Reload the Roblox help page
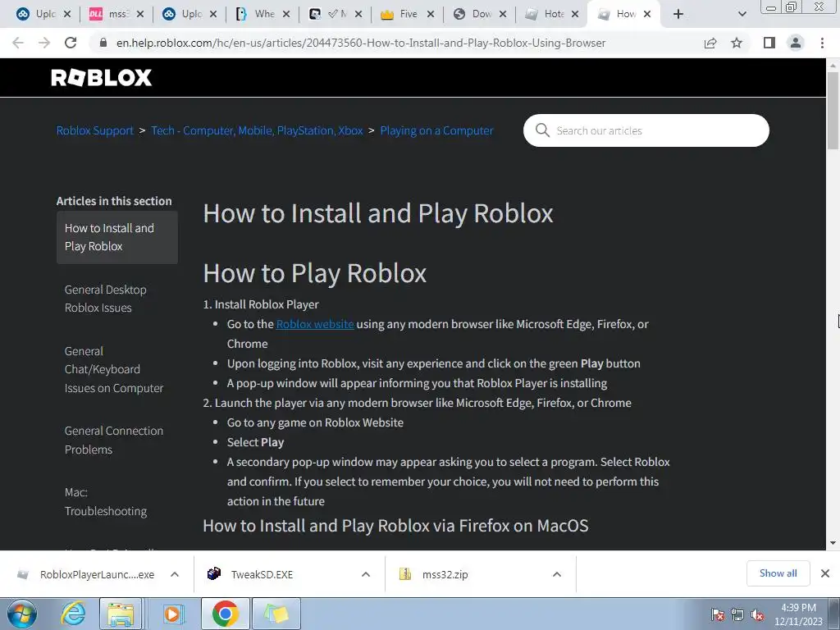Screen dimensions: 840x630 point(71,43)
